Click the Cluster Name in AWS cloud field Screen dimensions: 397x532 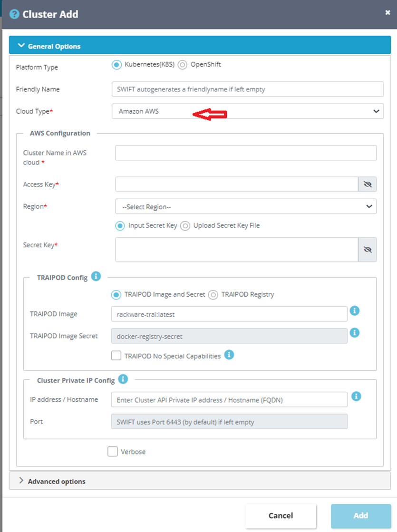coord(246,153)
